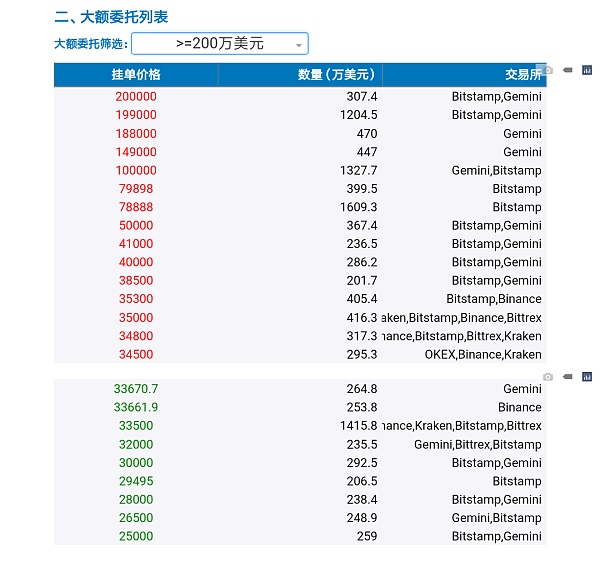Click the bar chart icon above the 33670.7 row

[x=587, y=377]
